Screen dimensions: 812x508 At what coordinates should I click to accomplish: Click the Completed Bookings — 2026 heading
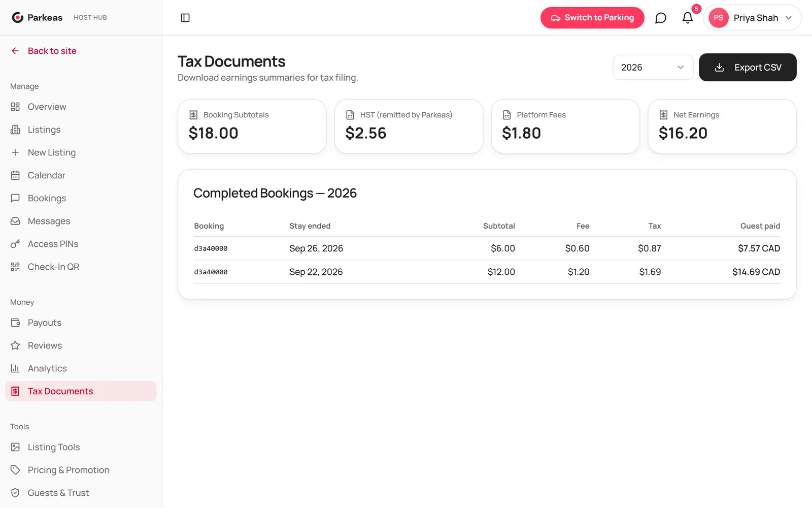[275, 193]
